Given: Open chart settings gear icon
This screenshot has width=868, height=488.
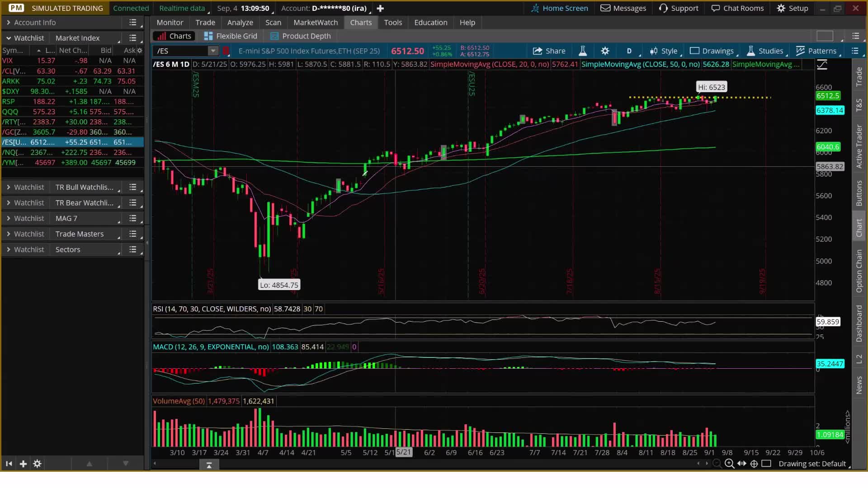Looking at the screenshot, I should (x=605, y=51).
